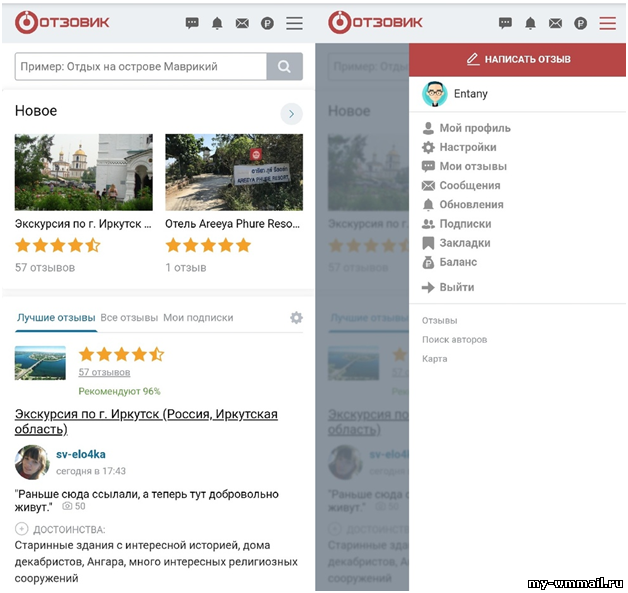Select Мои подписки tab

point(198,318)
